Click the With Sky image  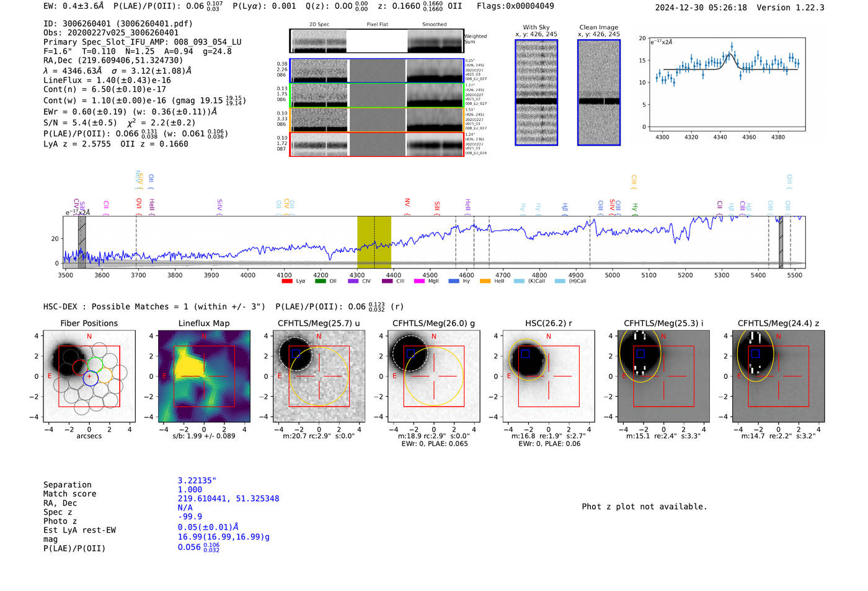[536, 92]
